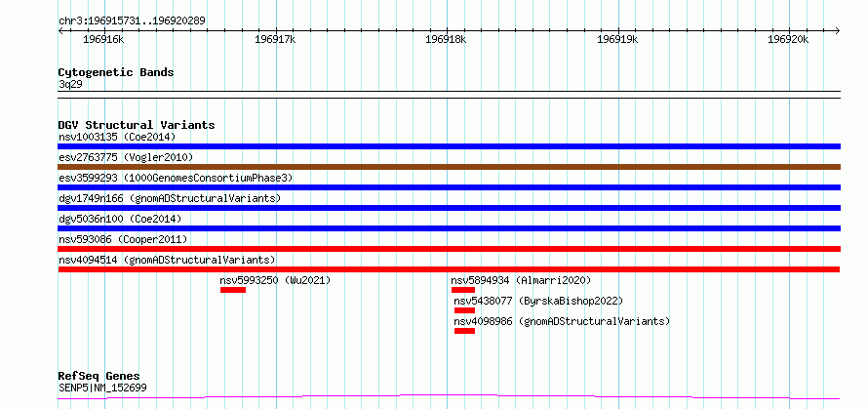Click the 196916k ruler tick label
Image resolution: width=868 pixels, height=409 pixels.
tap(103, 39)
